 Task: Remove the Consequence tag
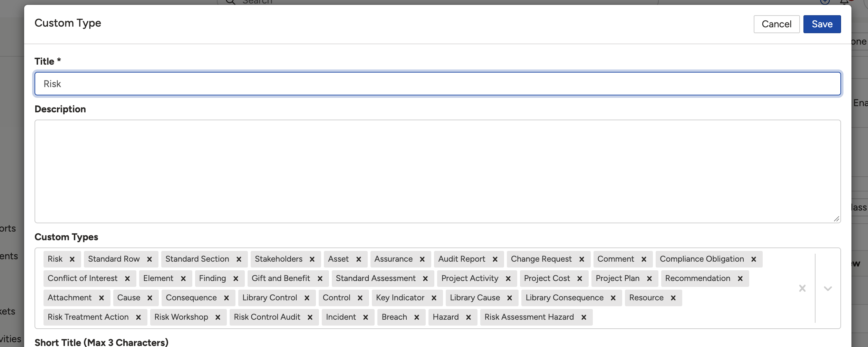(x=226, y=298)
